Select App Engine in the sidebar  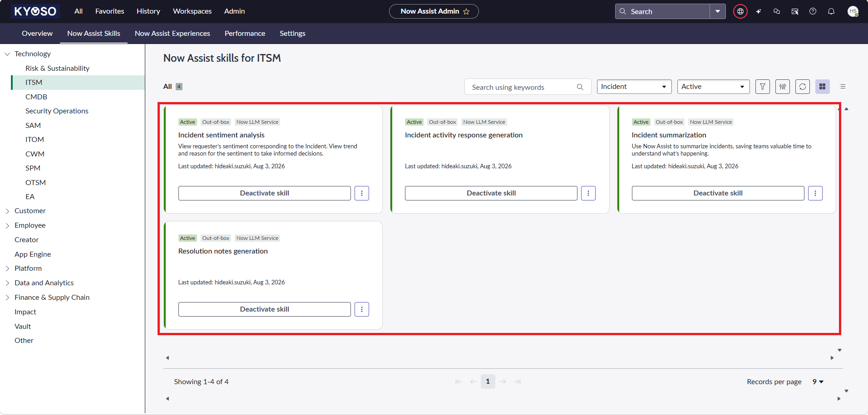[33, 254]
